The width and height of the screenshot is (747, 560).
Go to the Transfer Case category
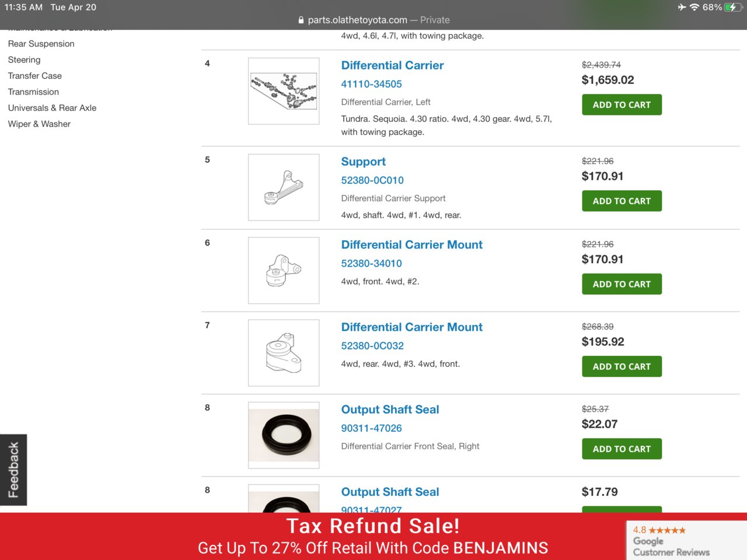[x=35, y=76]
